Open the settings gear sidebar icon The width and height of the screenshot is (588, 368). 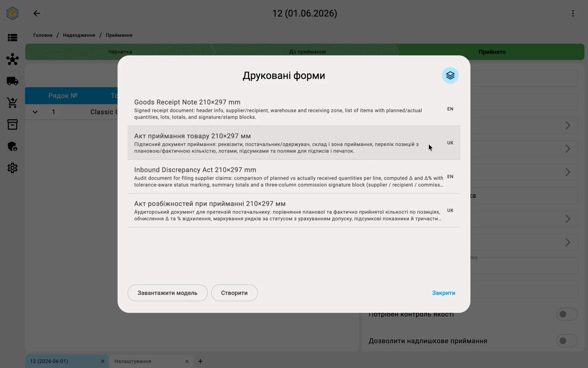(x=13, y=168)
